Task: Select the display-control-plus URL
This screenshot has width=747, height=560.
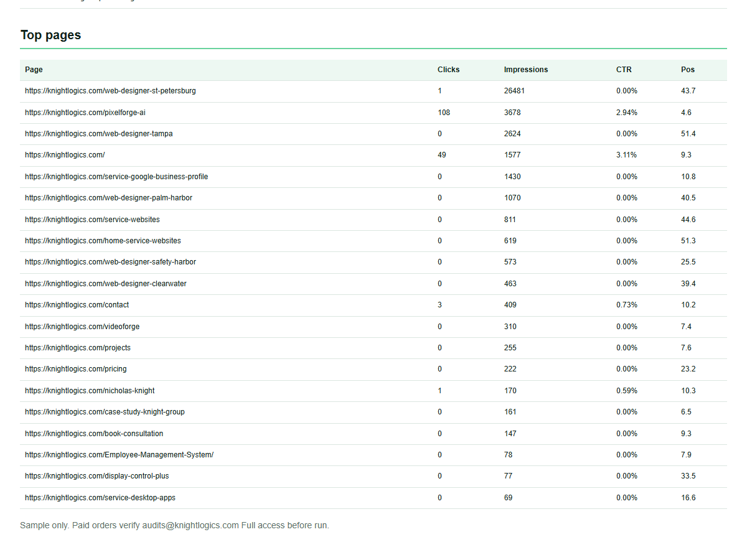Action: (97, 476)
